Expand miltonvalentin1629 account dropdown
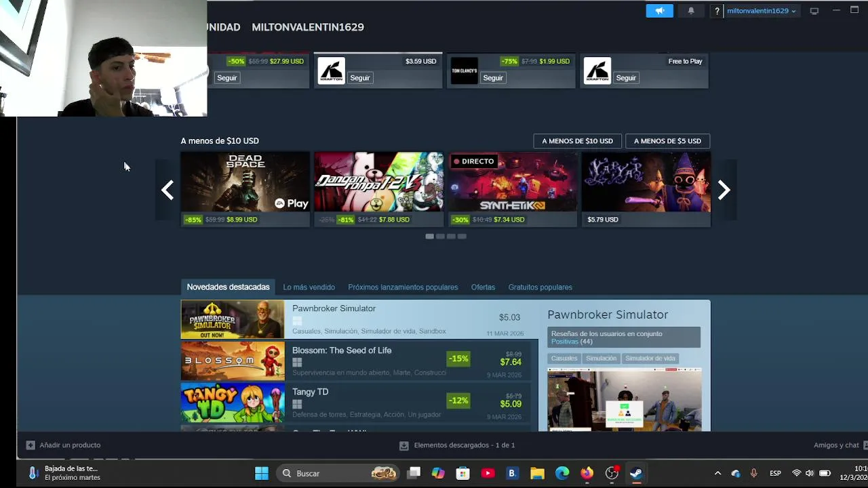The image size is (868, 488). coord(761,11)
